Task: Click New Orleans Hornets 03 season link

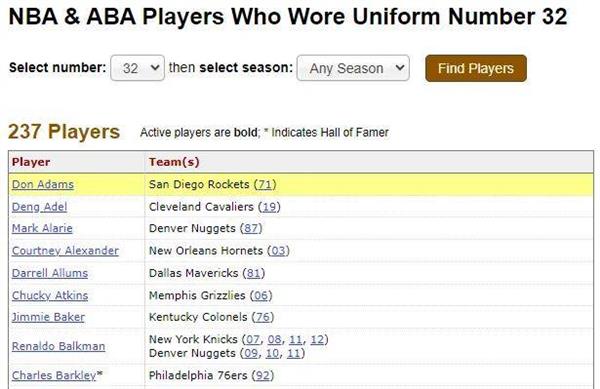Action: (x=278, y=251)
